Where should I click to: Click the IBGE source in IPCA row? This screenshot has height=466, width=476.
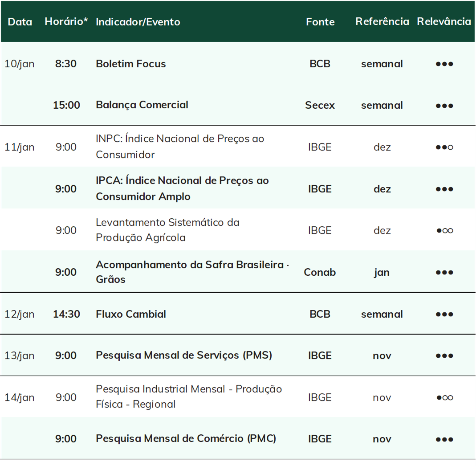pos(320,189)
